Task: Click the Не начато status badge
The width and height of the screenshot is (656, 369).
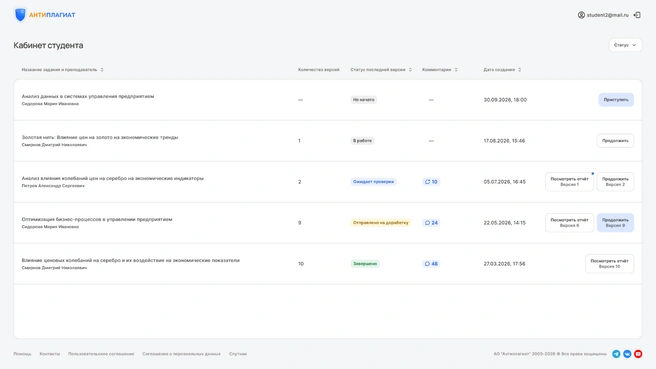Action: pos(363,100)
